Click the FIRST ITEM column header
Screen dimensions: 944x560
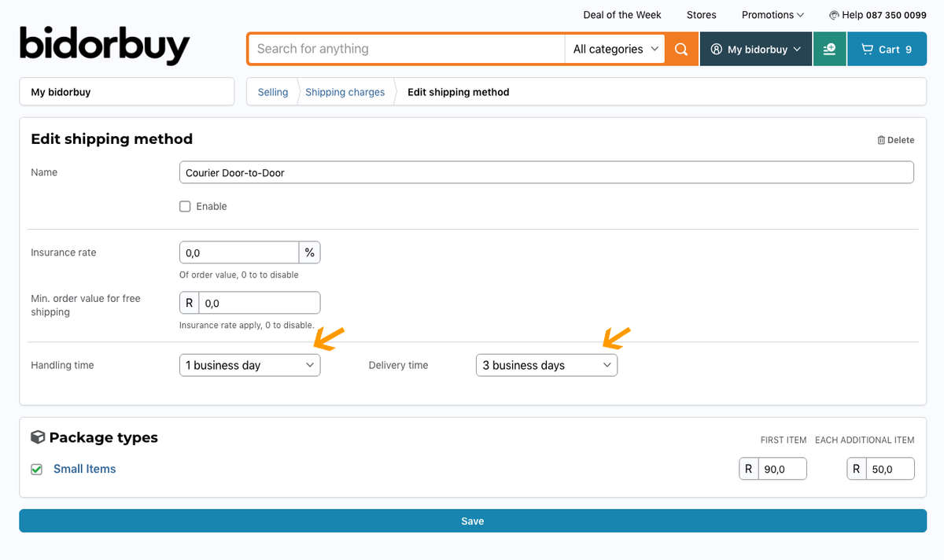point(784,440)
